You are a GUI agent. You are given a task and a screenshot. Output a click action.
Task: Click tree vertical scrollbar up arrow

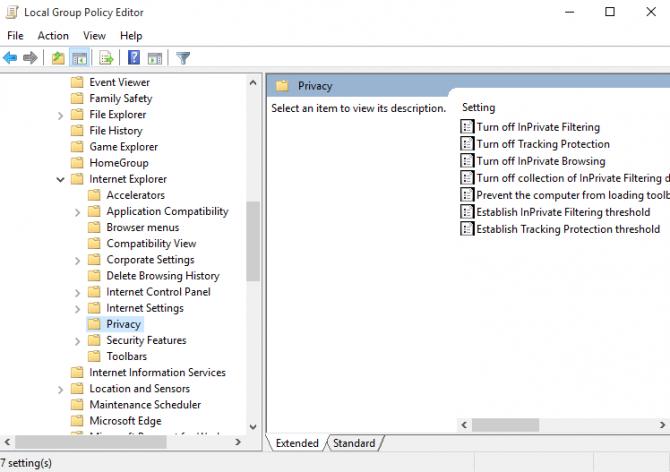click(253, 83)
